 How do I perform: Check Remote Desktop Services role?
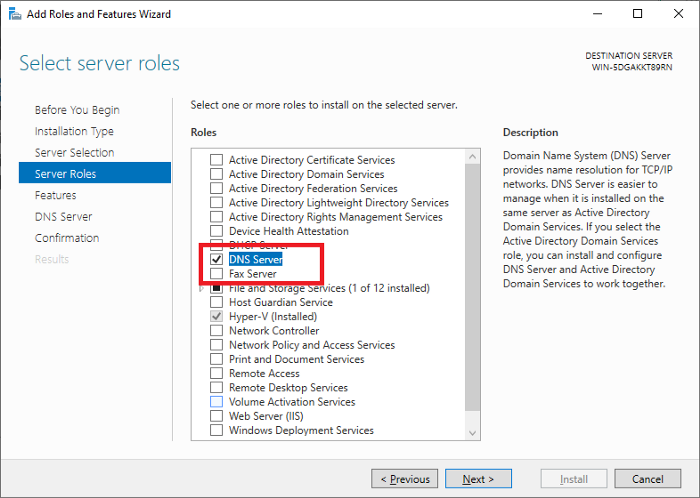217,388
